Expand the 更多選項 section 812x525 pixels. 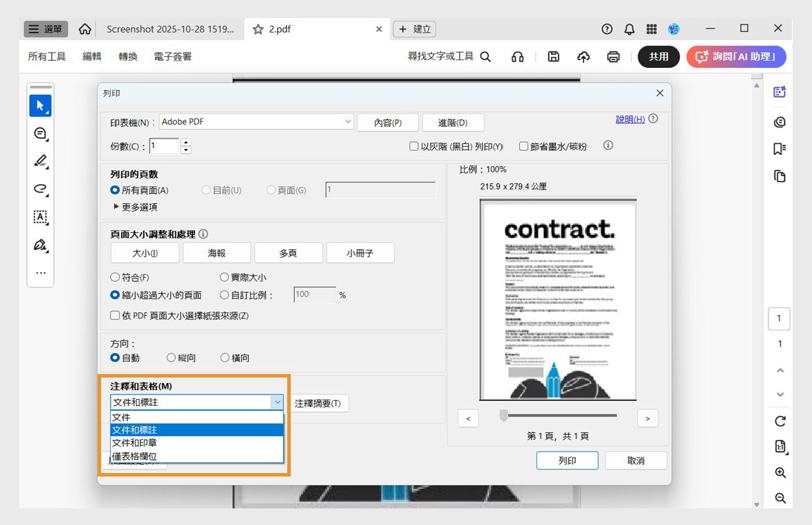(x=136, y=206)
